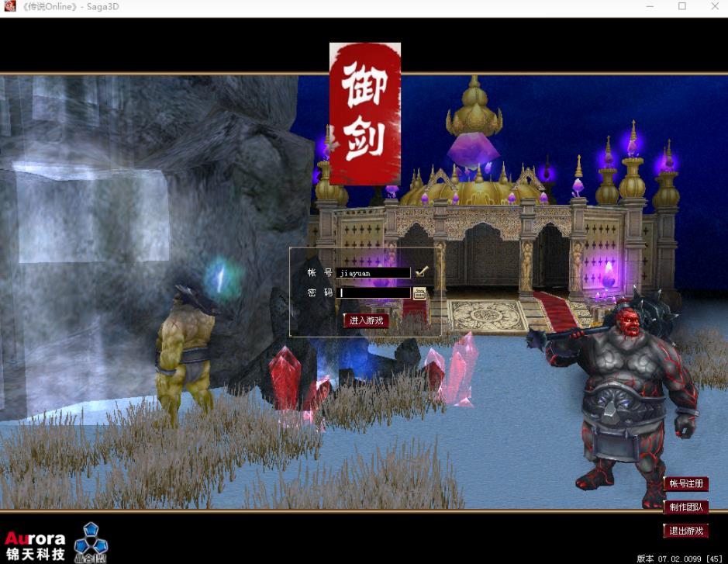Screen dimensions: 728x564
Task: Click the Saga3D app icon in title bar
Action: pyautogui.click(x=10, y=6)
